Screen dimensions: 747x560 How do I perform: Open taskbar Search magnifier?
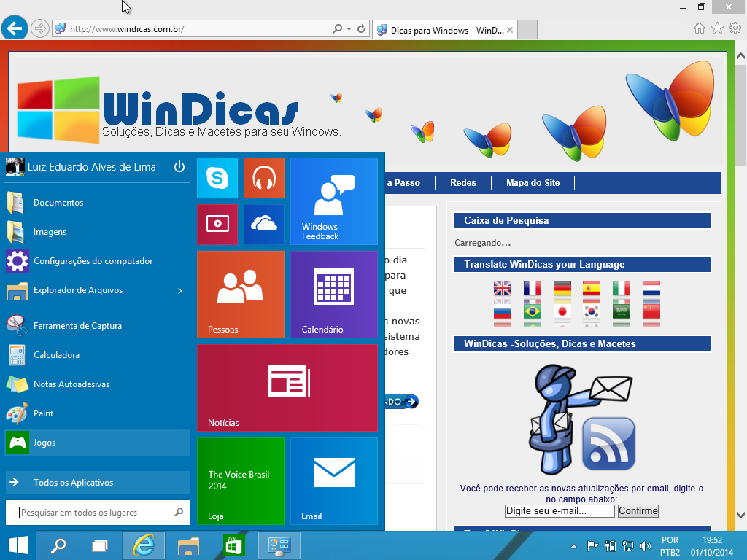tap(58, 545)
